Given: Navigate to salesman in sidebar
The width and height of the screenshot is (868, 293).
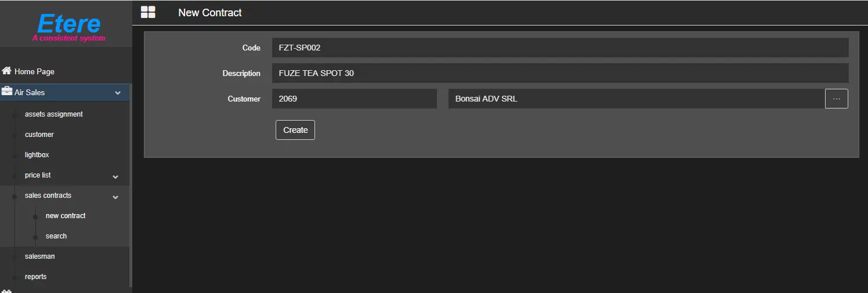Looking at the screenshot, I should point(39,256).
